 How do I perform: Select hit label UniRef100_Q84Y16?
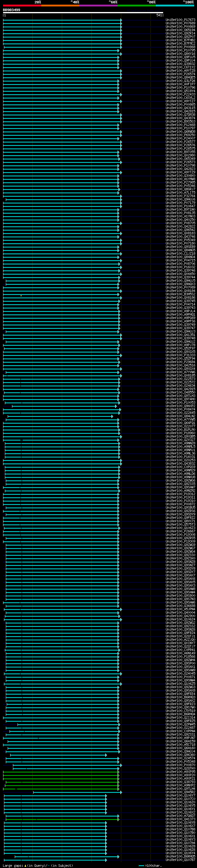[x=180, y=54]
